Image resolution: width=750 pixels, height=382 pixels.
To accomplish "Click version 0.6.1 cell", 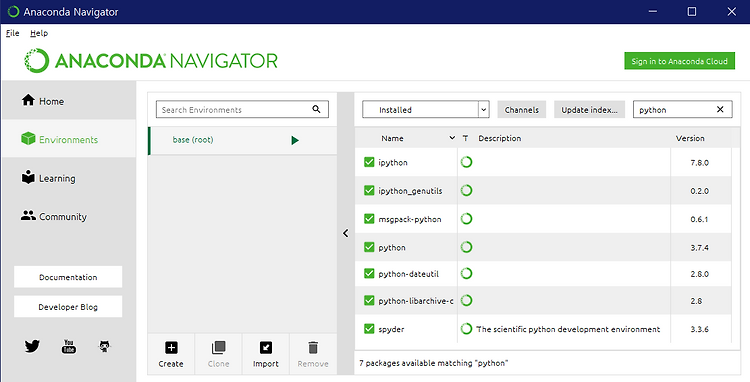I will [699, 219].
